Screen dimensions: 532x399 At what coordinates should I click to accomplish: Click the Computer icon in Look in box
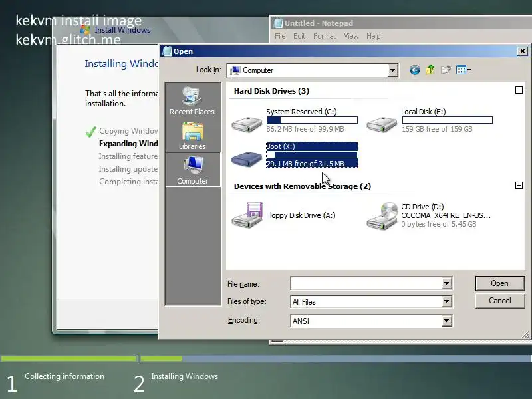pyautogui.click(x=235, y=70)
